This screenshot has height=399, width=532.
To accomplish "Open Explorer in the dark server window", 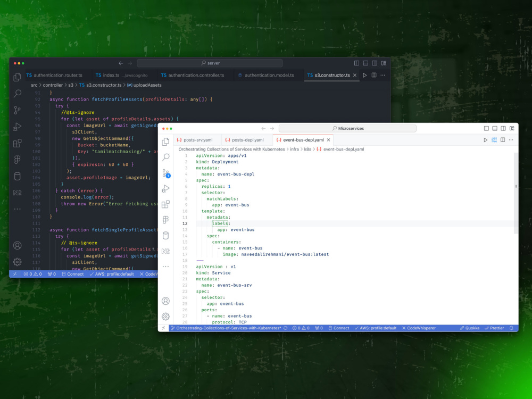I will (18, 77).
